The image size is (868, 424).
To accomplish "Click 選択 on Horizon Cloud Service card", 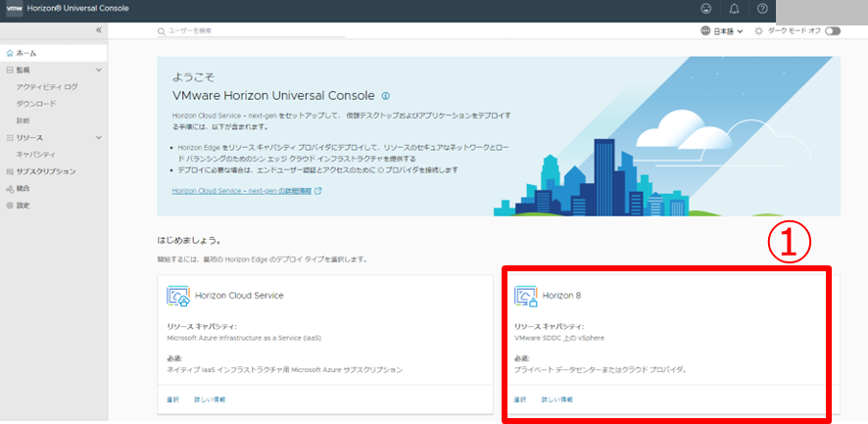I will 172,400.
